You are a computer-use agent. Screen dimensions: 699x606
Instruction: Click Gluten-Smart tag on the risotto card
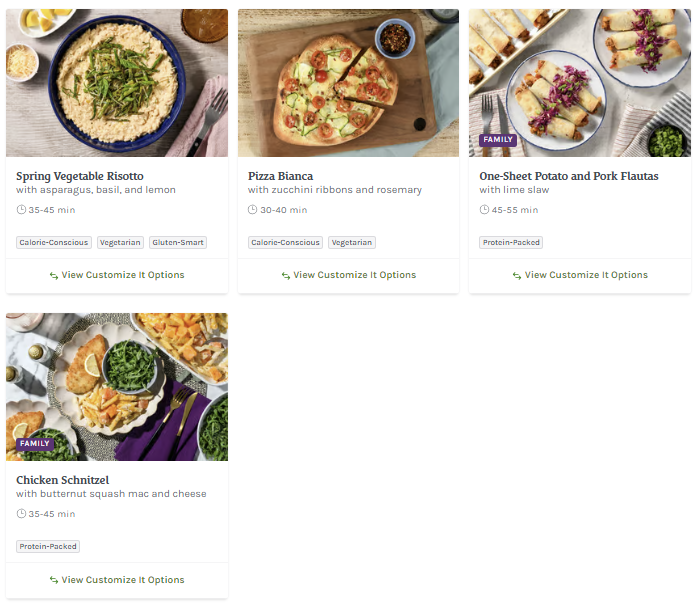(x=178, y=243)
